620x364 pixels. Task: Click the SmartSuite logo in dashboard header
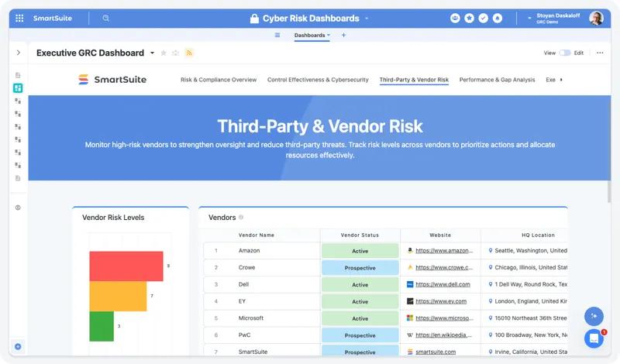(112, 80)
